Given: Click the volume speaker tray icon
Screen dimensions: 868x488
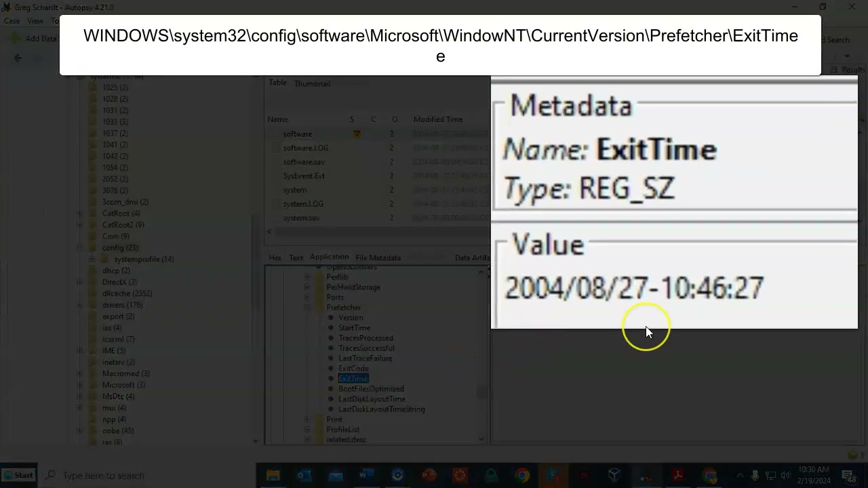Looking at the screenshot, I should [786, 476].
